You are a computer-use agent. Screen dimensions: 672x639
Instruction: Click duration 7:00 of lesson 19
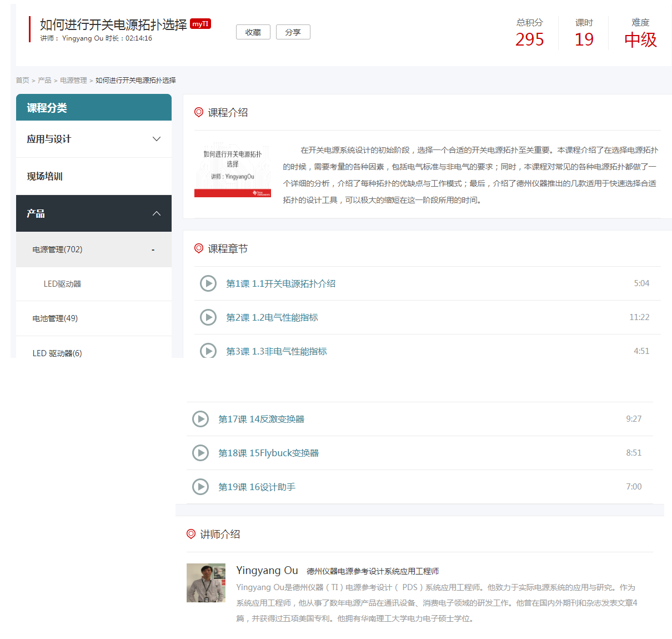coord(634,487)
